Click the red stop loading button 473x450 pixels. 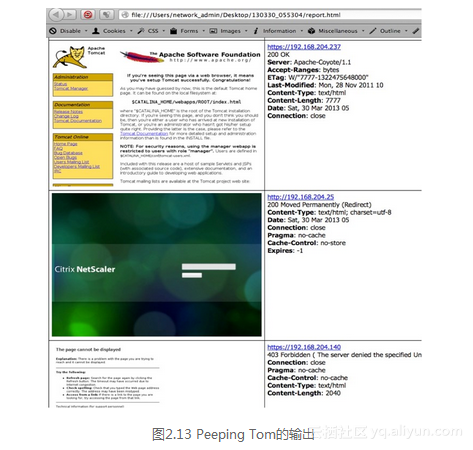pos(88,15)
